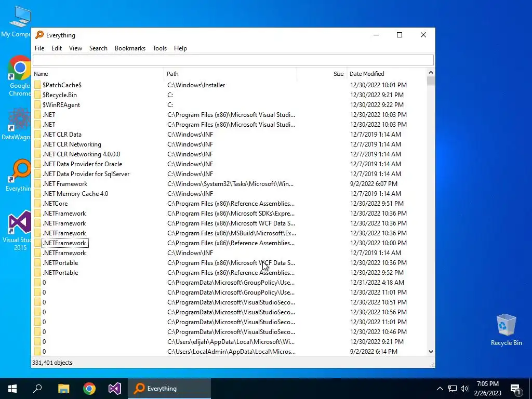Open Chrome from the taskbar
532x399 pixels.
[89, 389]
